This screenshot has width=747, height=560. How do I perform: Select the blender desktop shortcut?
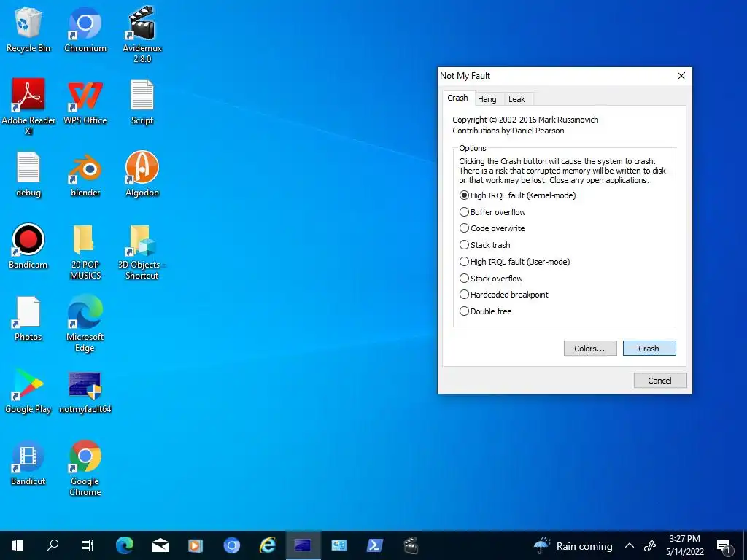85,175
